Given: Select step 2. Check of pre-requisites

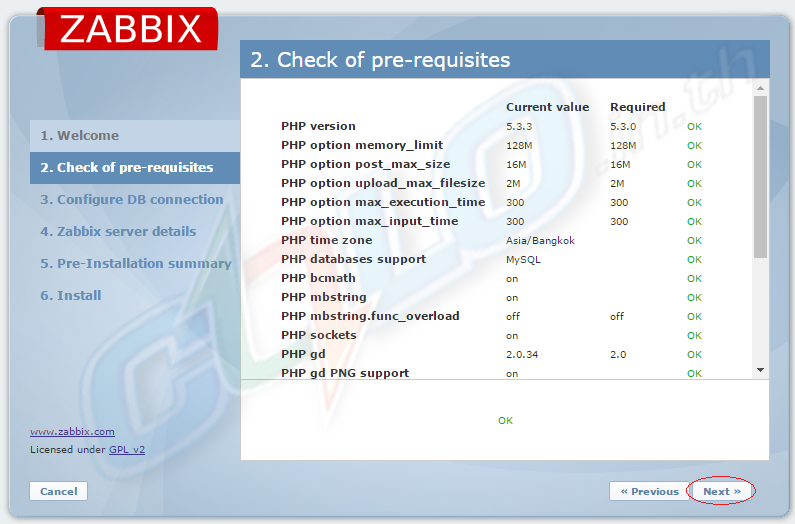Looking at the screenshot, I should (x=135, y=167).
